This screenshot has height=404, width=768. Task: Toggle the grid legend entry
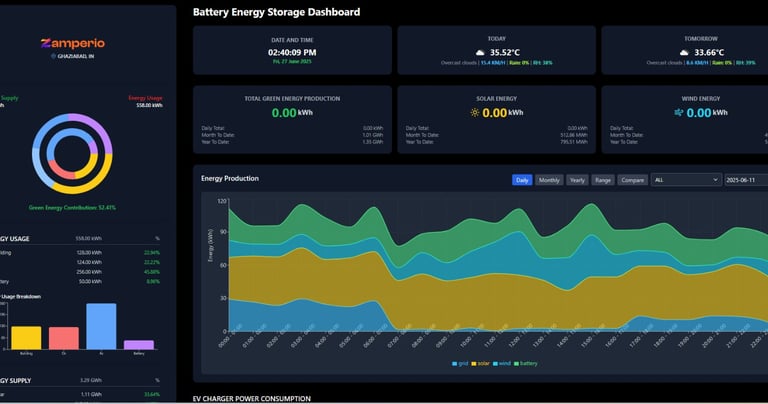click(x=460, y=363)
